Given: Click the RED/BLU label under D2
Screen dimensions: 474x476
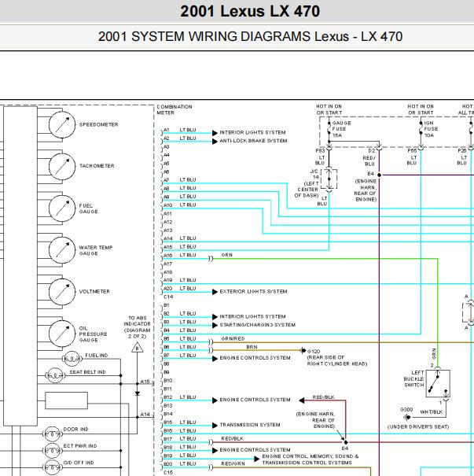Looking at the screenshot, I should pyautogui.click(x=369, y=161).
